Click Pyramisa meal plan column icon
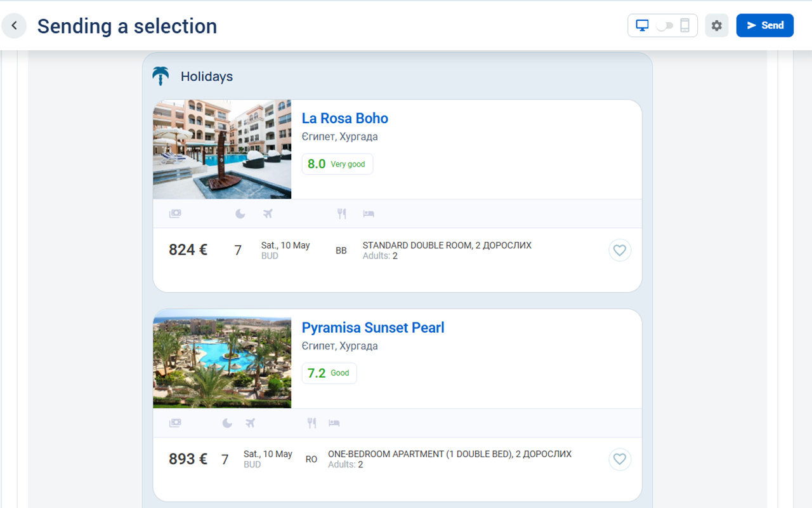812x508 pixels. [x=311, y=423]
